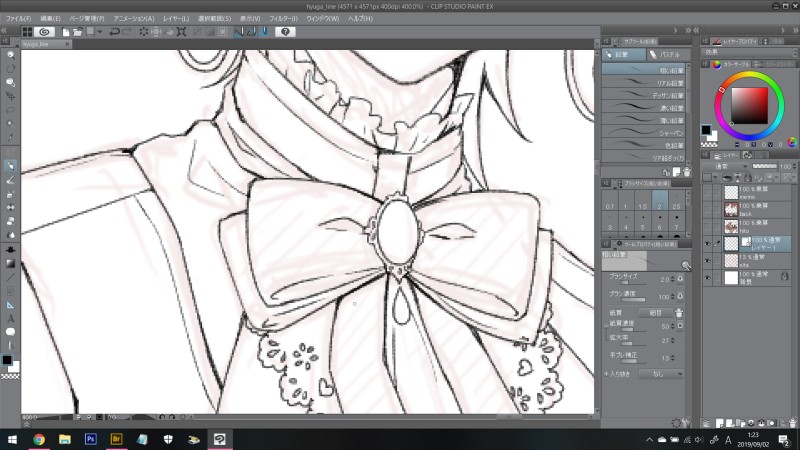Choose the シャーペン brush
Viewport: 800px width, 450px height.
(643, 133)
